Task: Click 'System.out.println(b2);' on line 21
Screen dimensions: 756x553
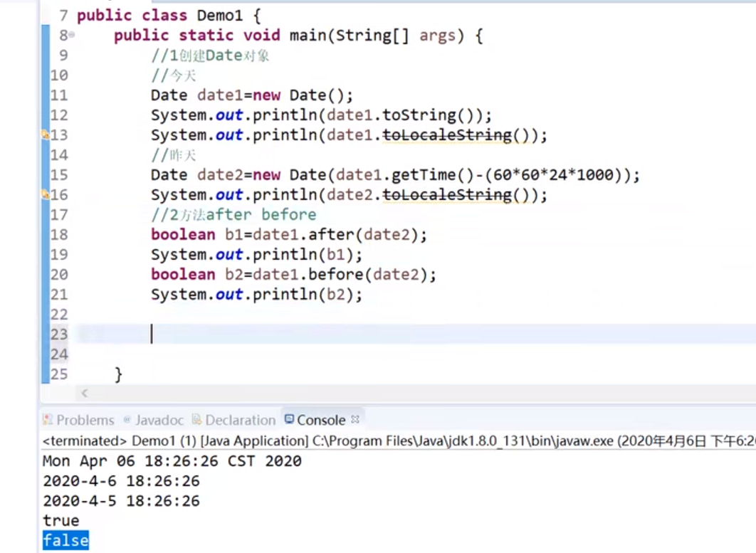Action: [x=256, y=294]
